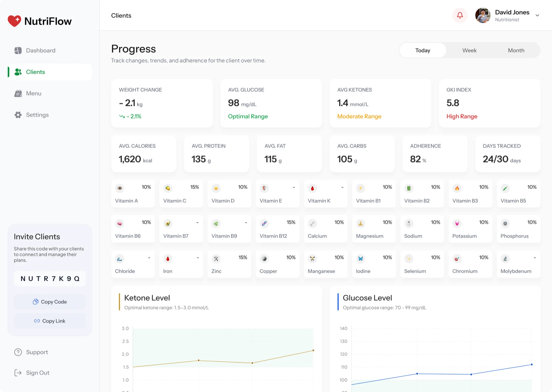552x392 pixels.
Task: Open the Dashboard sidebar icon
Action: point(18,50)
